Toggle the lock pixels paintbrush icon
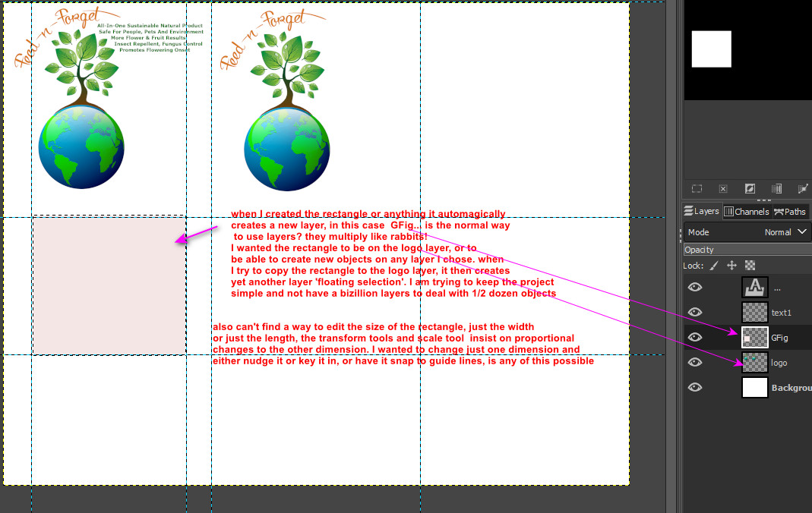Viewport: 812px width, 513px height. pyautogui.click(x=713, y=266)
